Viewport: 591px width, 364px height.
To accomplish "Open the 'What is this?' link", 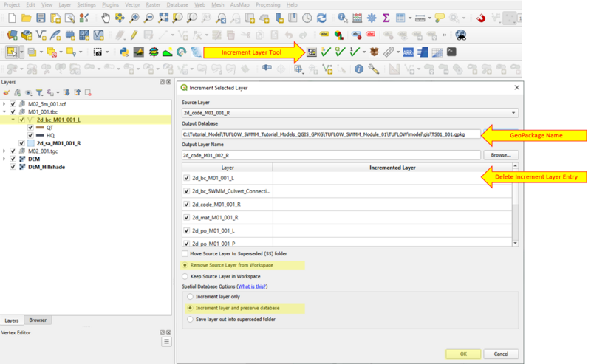I will pyautogui.click(x=252, y=286).
